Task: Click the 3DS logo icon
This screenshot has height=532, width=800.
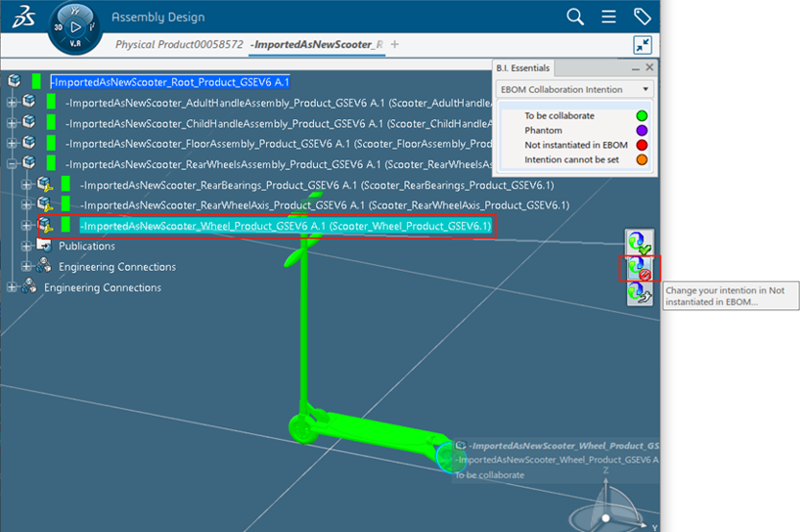Action: click(x=21, y=18)
